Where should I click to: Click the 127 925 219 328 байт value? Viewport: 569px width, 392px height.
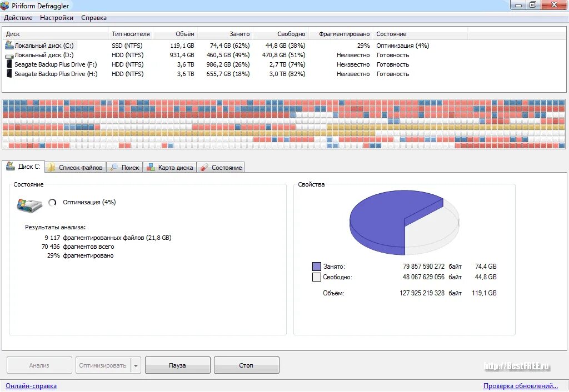click(x=431, y=293)
